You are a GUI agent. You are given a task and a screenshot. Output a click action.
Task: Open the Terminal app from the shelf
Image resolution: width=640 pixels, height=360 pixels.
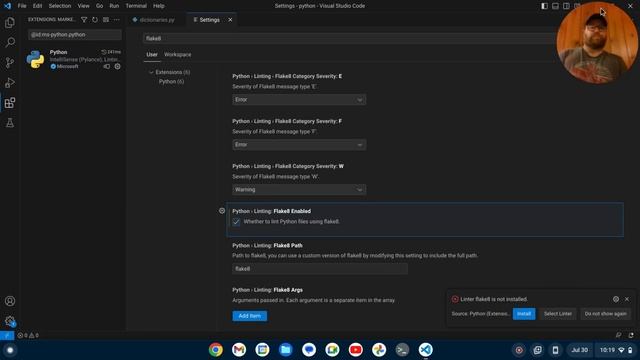[x=402, y=350]
